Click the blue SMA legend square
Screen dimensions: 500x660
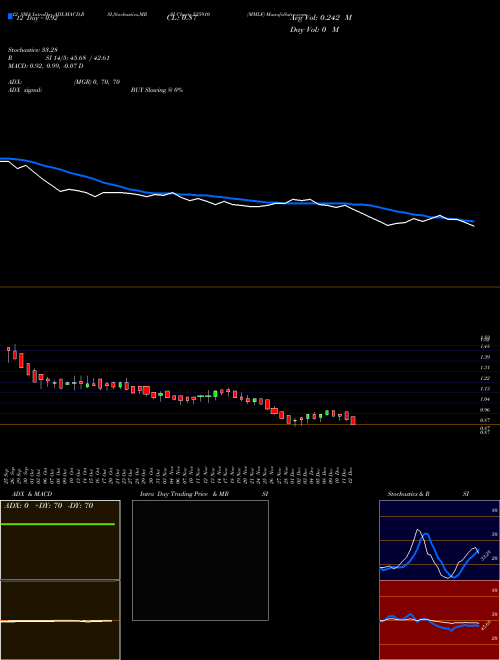10,16
